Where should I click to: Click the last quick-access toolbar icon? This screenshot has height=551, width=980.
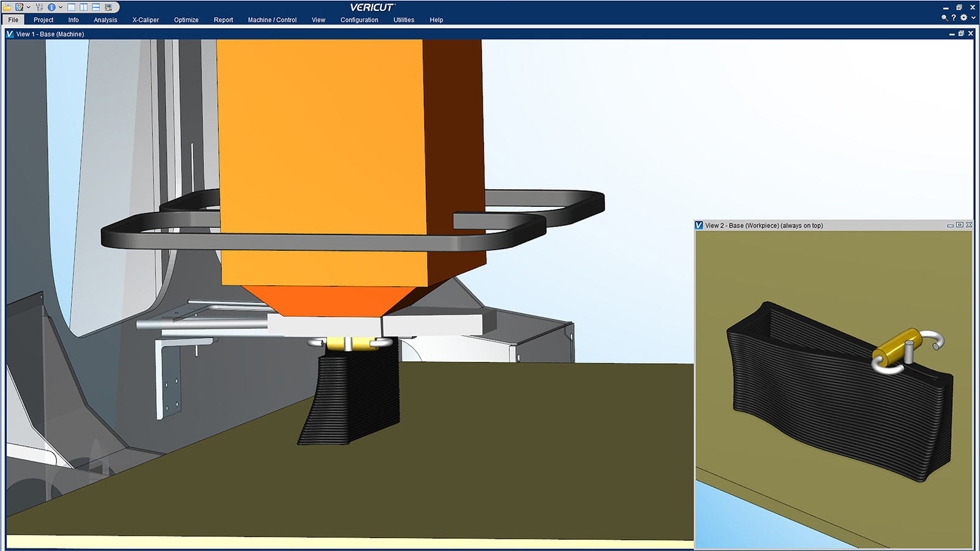coord(108,7)
